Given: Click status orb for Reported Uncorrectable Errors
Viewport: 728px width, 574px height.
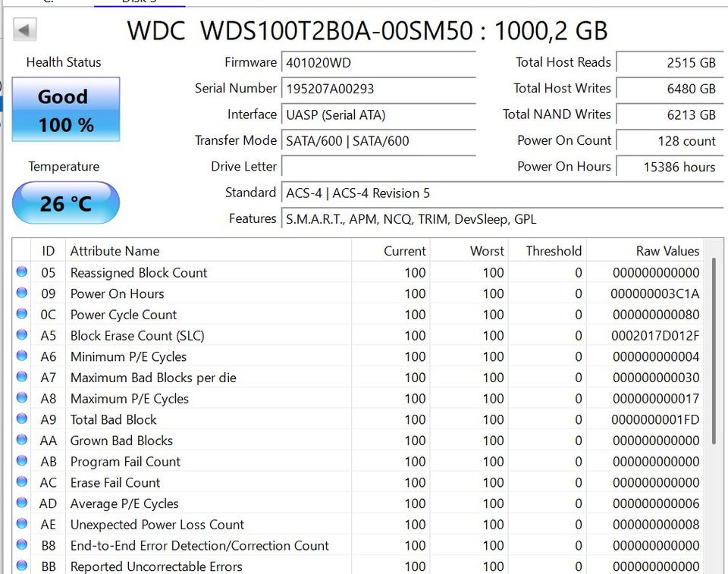Looking at the screenshot, I should coord(22,566).
